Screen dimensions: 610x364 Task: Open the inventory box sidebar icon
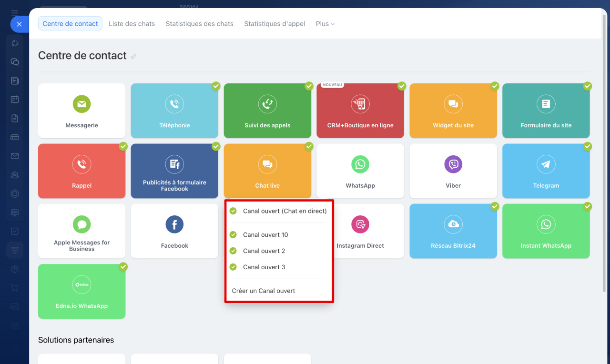click(x=15, y=269)
